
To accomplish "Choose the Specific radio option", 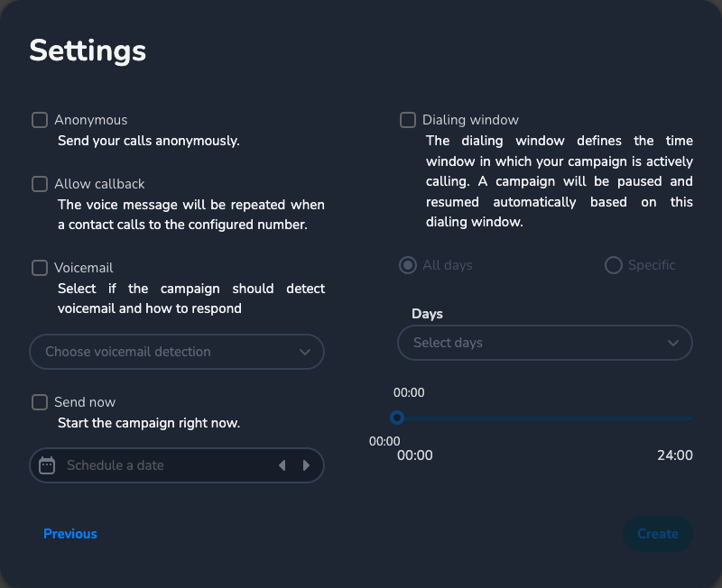I will point(614,265).
